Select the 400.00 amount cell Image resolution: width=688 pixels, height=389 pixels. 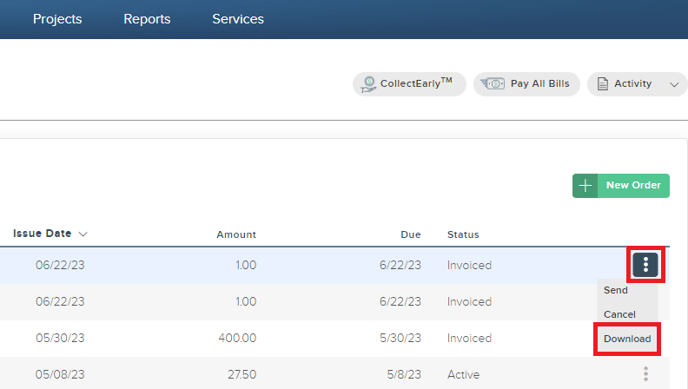pyautogui.click(x=237, y=338)
